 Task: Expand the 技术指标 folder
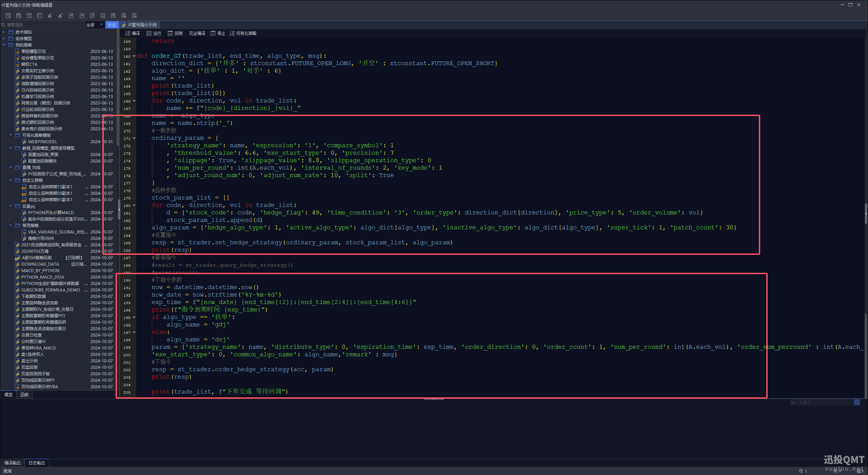[4, 32]
